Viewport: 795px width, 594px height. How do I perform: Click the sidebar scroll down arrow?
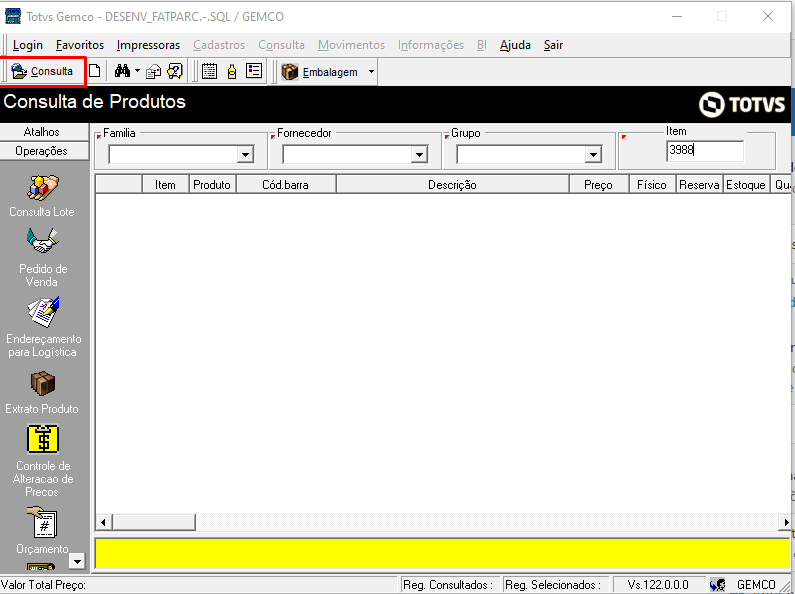coord(77,561)
